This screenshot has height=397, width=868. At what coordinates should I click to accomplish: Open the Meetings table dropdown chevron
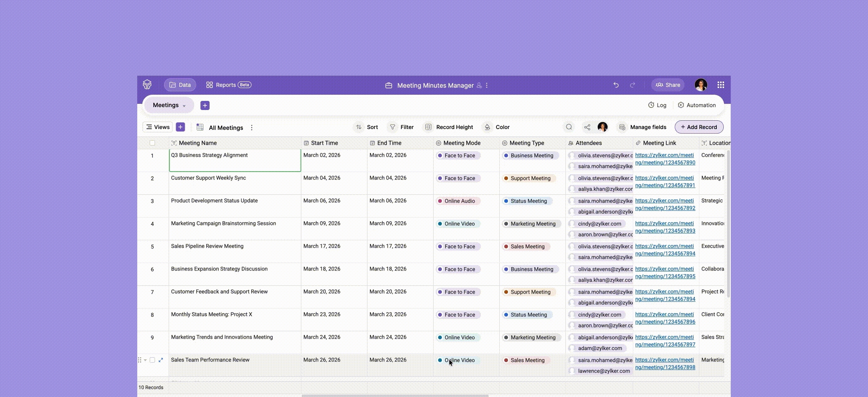(x=184, y=105)
